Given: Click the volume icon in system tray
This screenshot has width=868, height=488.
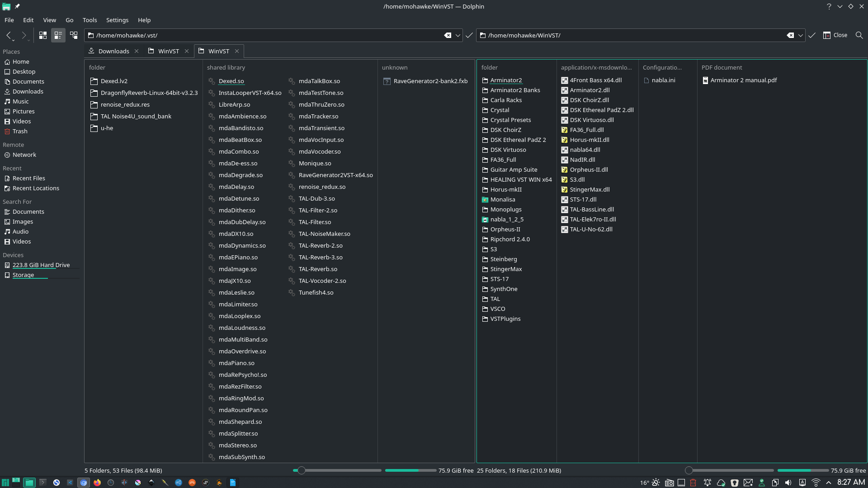Looking at the screenshot, I should click(x=788, y=483).
